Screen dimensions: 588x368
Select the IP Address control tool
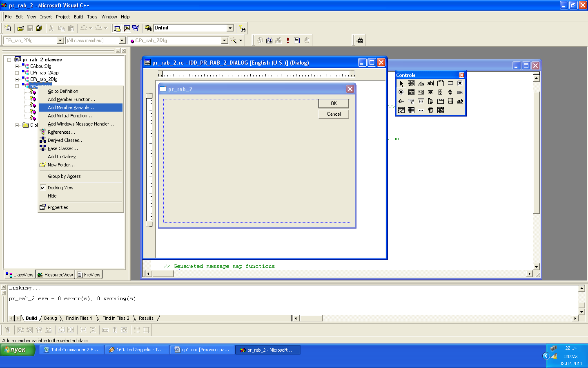coord(421,110)
